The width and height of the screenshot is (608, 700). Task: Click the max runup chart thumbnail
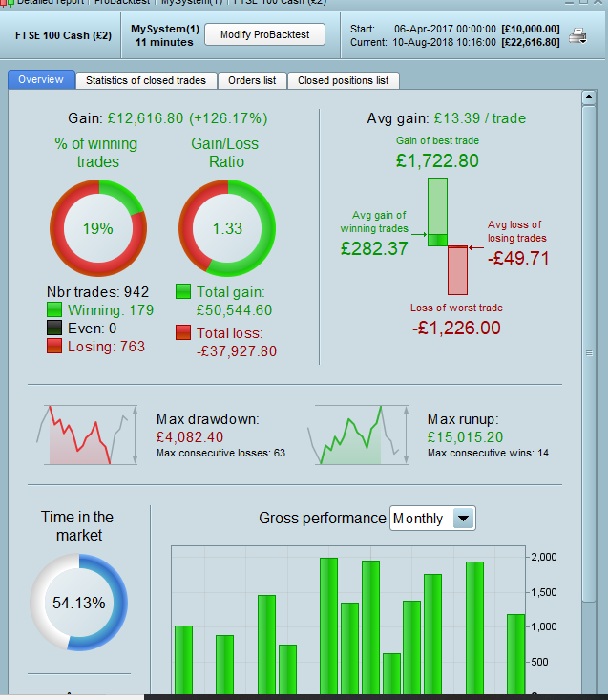358,435
